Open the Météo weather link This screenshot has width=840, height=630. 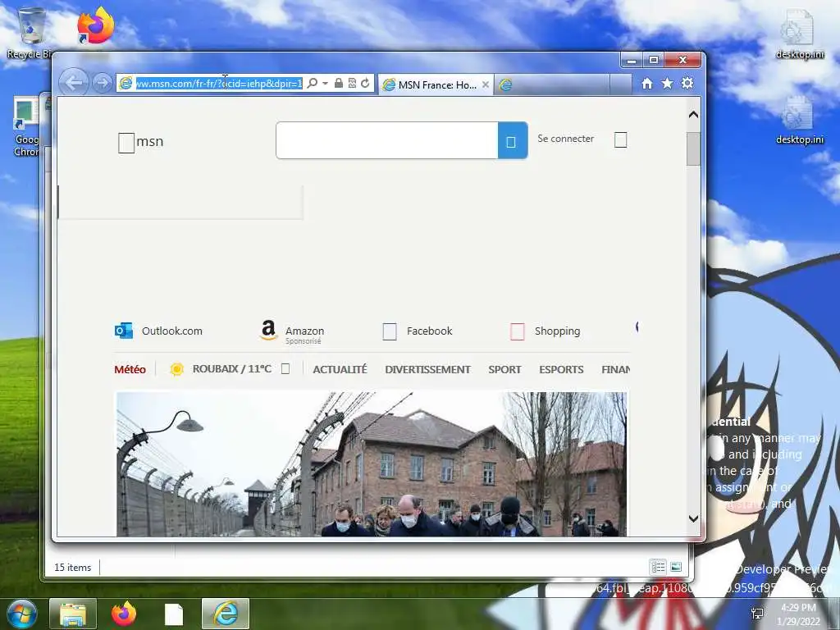[x=130, y=369]
